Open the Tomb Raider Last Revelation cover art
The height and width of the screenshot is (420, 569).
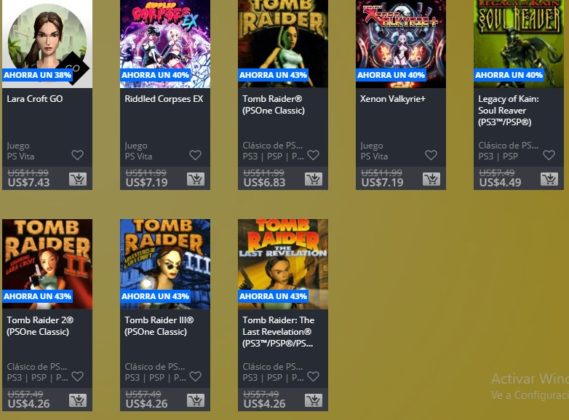[283, 264]
